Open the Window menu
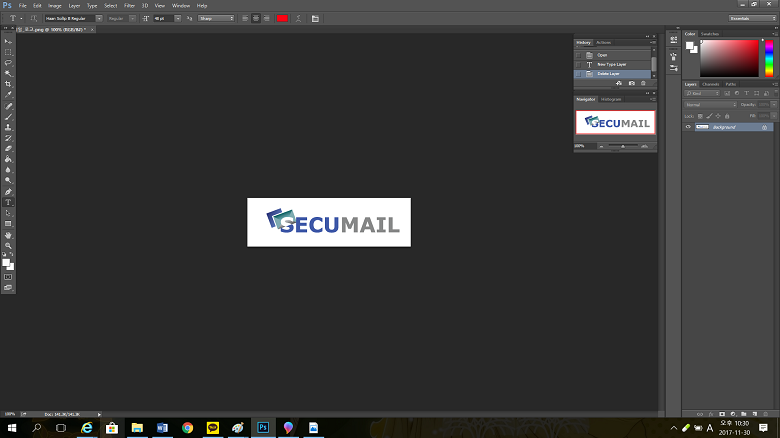The width and height of the screenshot is (780, 438). tap(181, 6)
